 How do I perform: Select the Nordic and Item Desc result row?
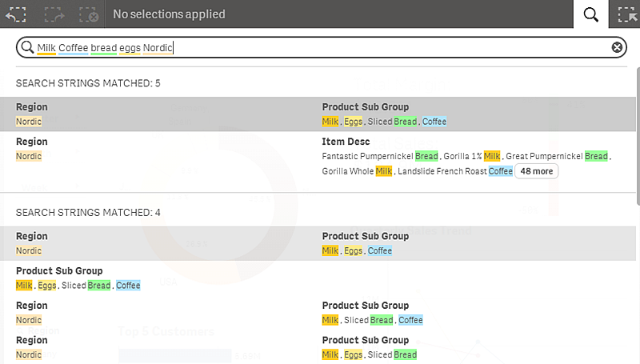[320, 157]
